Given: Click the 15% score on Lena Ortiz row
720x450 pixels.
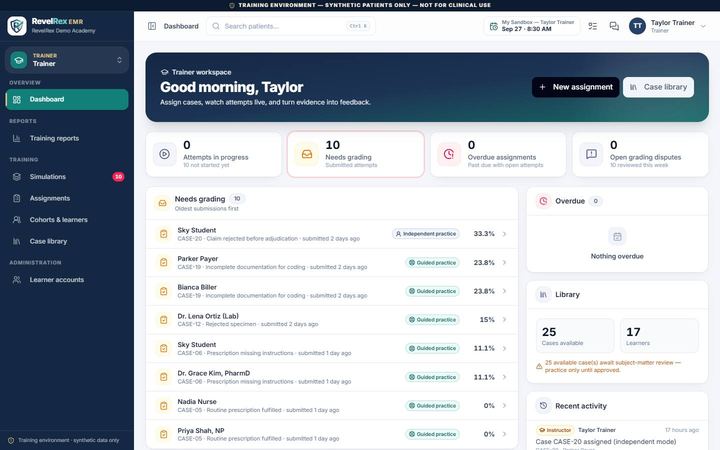Looking at the screenshot, I should [x=487, y=320].
